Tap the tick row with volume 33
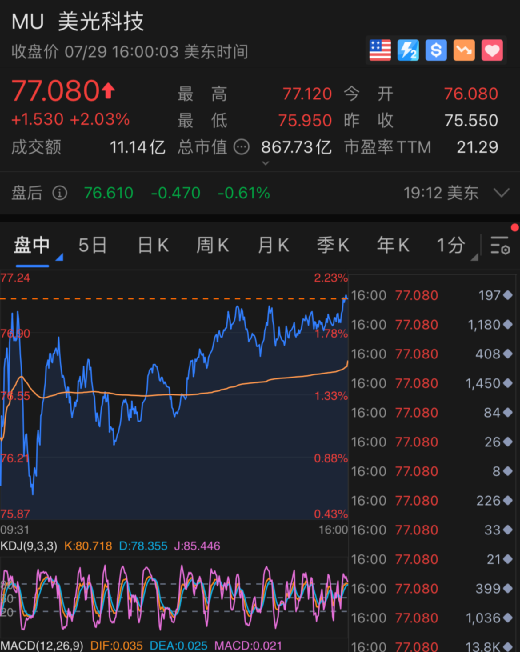 (432, 530)
